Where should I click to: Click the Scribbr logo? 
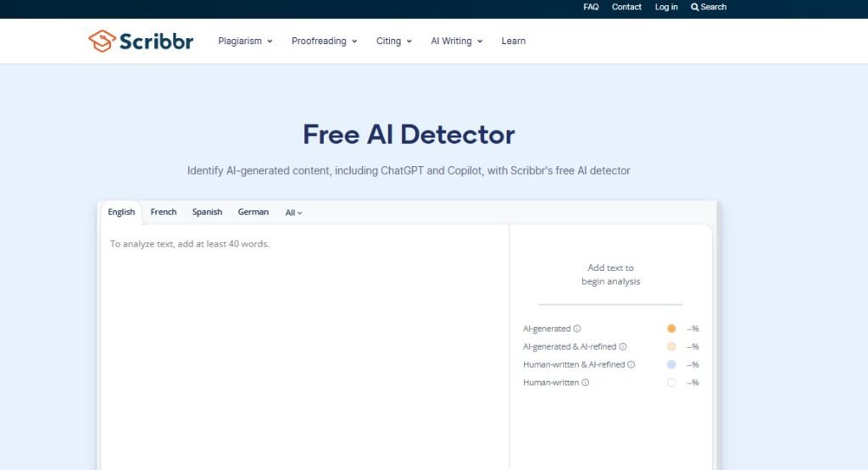(x=142, y=41)
